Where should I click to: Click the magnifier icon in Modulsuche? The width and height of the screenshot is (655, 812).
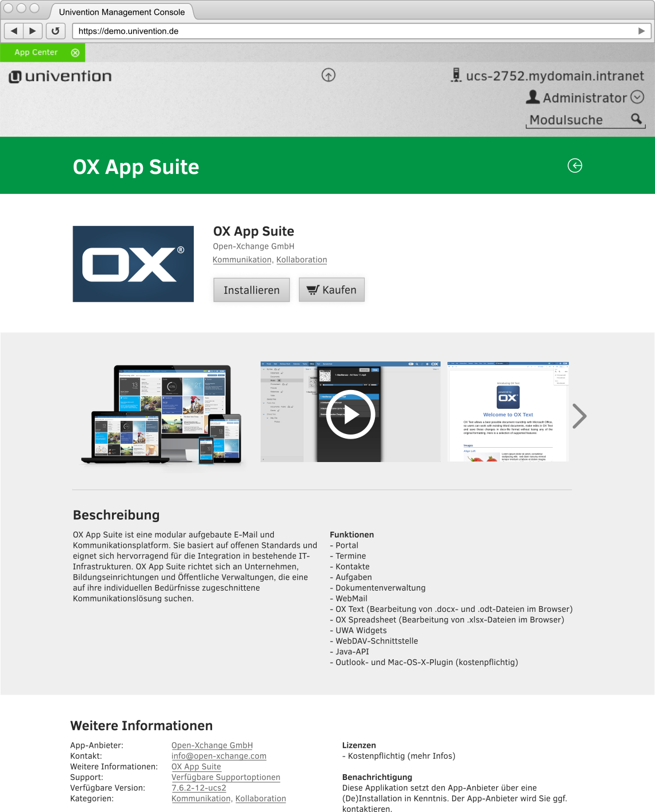tap(636, 119)
